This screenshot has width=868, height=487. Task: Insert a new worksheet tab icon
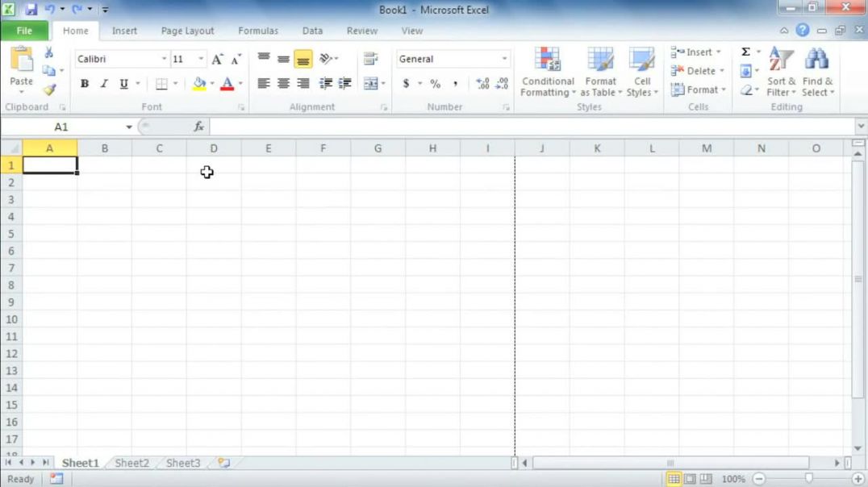click(223, 463)
